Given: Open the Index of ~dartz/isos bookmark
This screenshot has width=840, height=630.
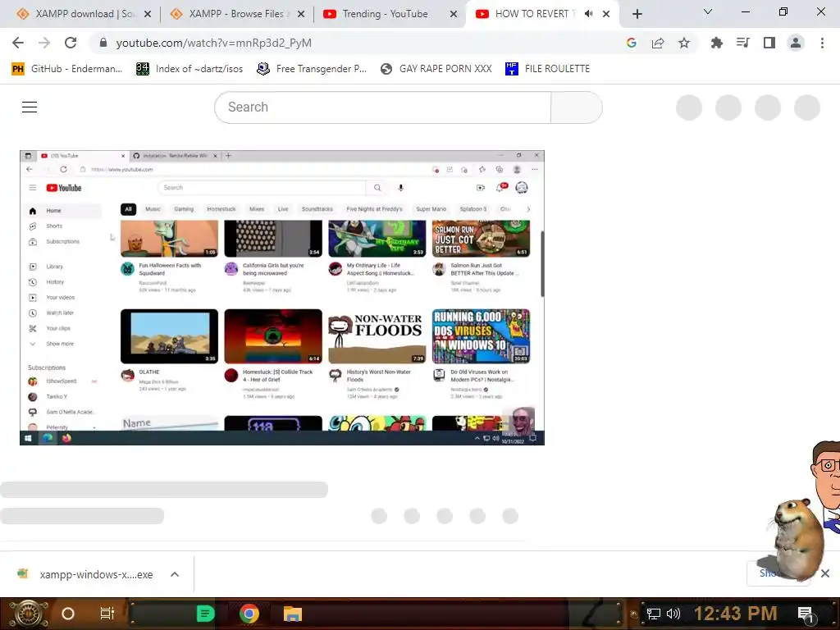Looking at the screenshot, I should [189, 69].
